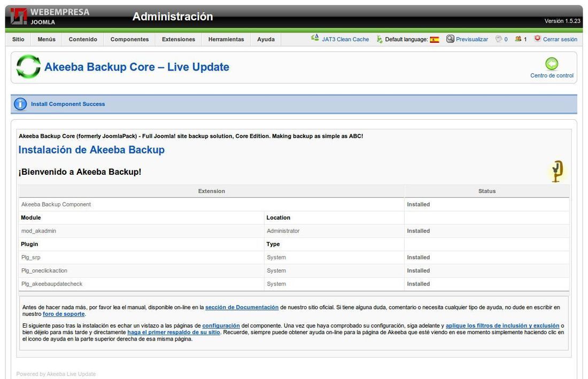Screen dimensions: 588x379
Task: Click the Type subheader label
Action: [273, 244]
